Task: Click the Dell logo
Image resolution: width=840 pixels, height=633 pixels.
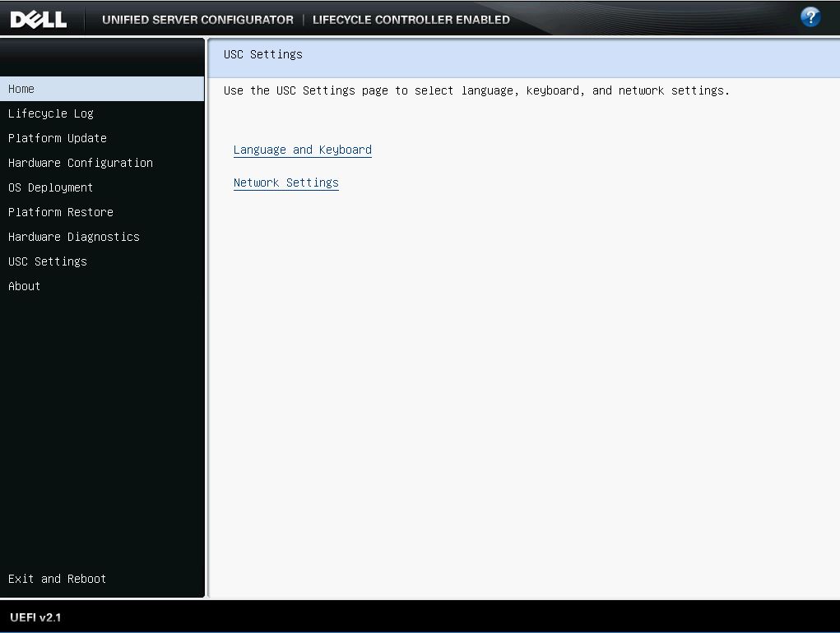Action: tap(39, 18)
